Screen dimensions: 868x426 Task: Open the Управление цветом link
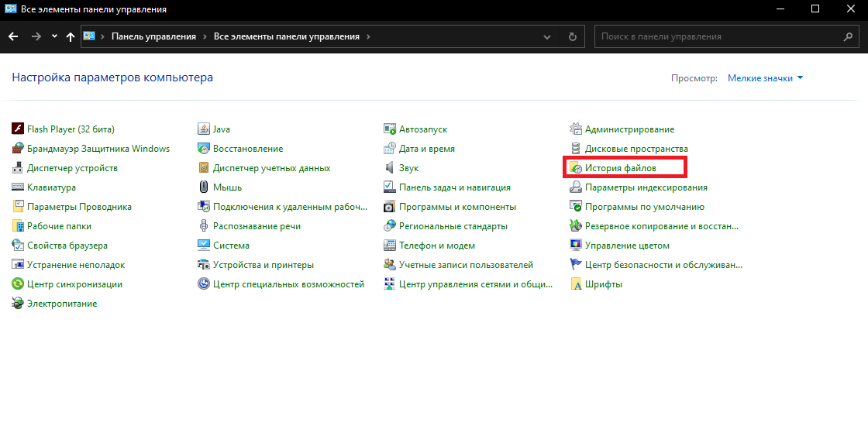point(627,245)
